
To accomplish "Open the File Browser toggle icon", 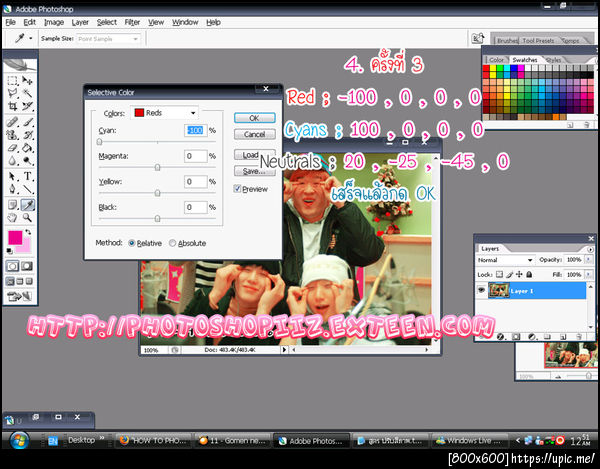I will 478,38.
